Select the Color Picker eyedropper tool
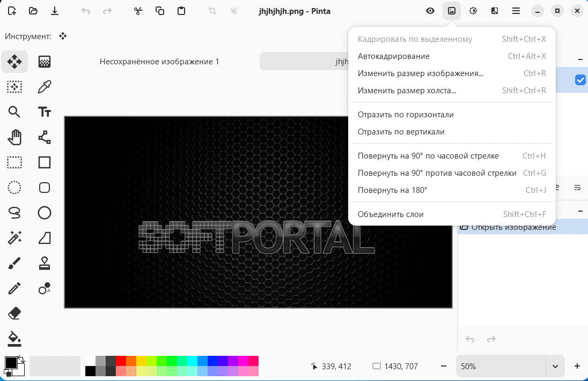The image size is (588, 381). click(x=45, y=87)
